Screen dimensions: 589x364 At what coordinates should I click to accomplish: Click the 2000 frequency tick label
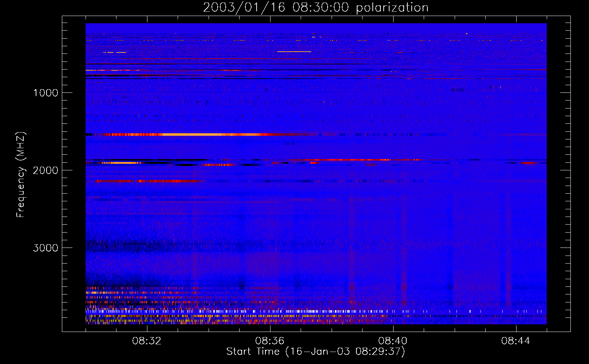tap(46, 170)
